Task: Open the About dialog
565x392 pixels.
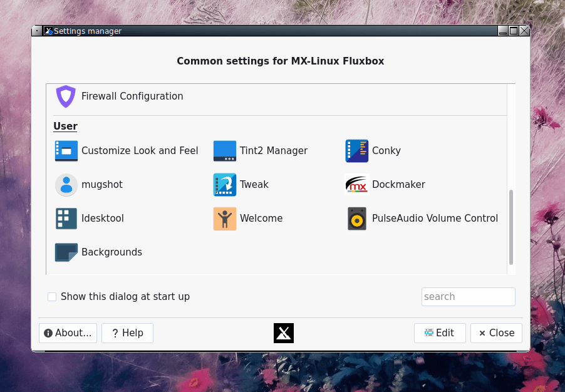Action: point(67,333)
